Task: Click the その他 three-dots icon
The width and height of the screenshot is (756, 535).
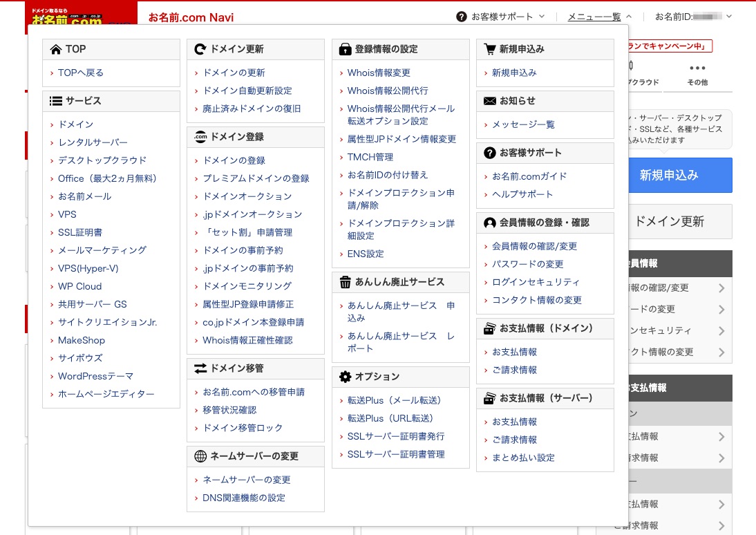Action: 697,68
